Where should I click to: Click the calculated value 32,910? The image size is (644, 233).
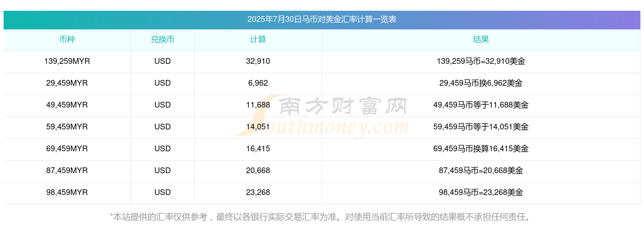tap(258, 61)
